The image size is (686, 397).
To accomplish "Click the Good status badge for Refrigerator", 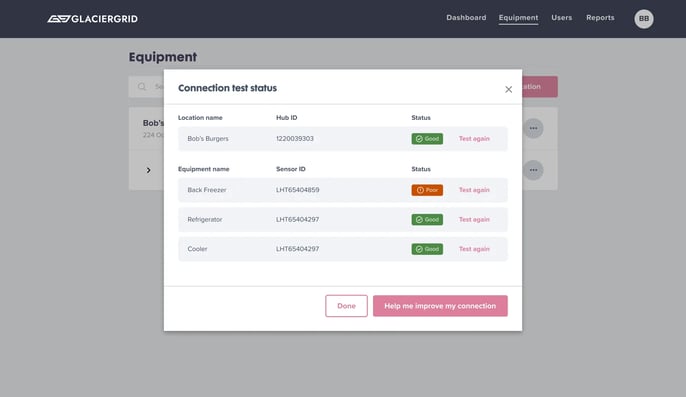I will (x=427, y=219).
